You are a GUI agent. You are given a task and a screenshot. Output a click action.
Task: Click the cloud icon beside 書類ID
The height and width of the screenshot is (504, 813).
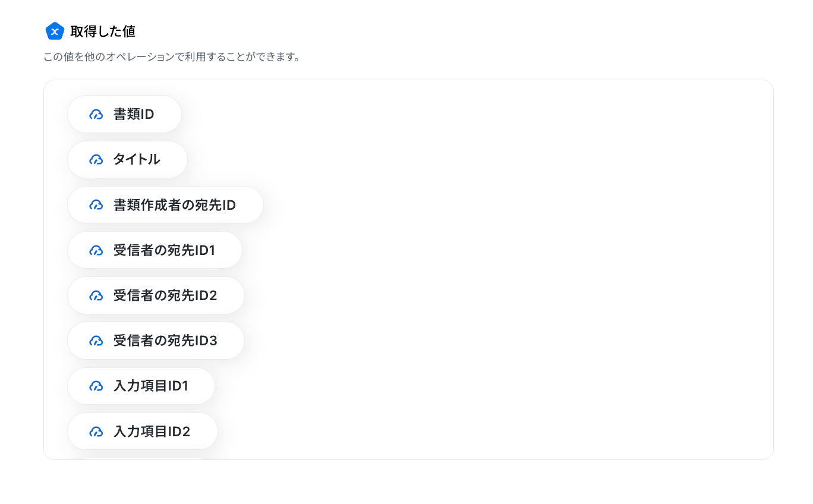point(96,114)
